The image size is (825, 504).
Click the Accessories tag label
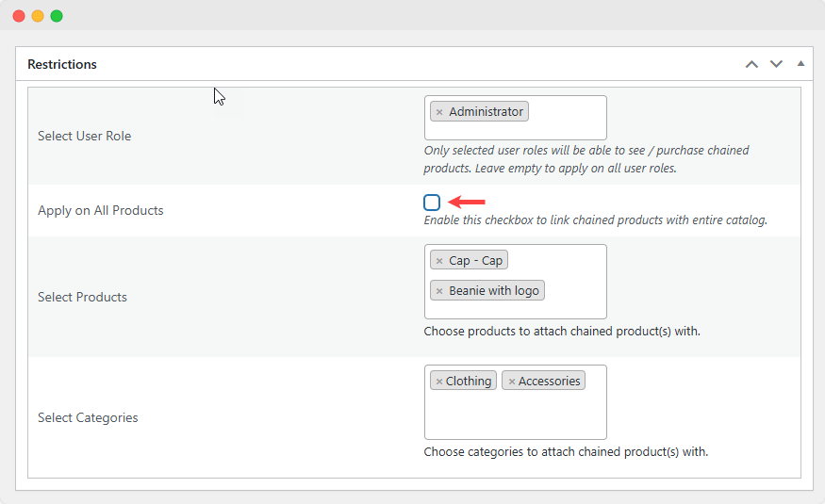point(549,382)
